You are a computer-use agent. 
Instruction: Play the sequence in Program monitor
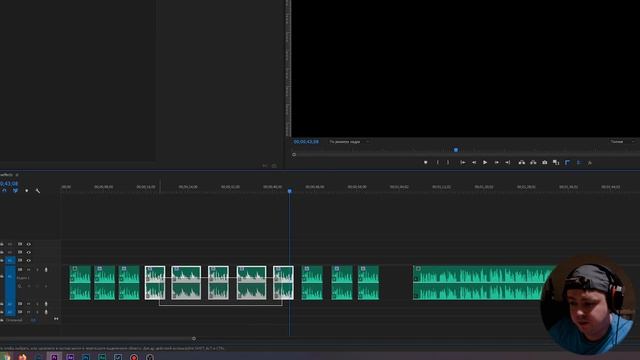(485, 162)
